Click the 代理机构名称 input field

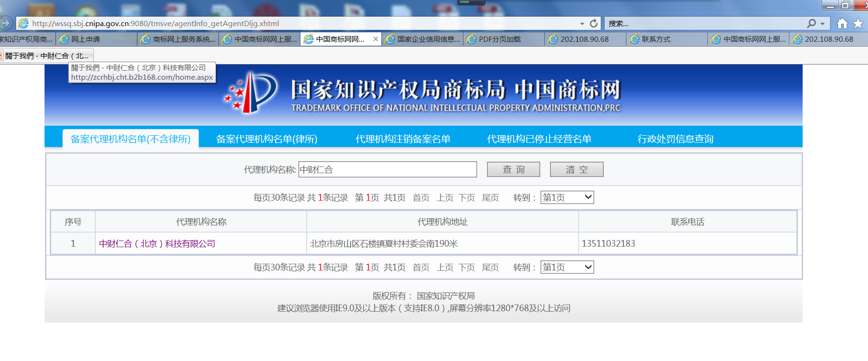[388, 169]
